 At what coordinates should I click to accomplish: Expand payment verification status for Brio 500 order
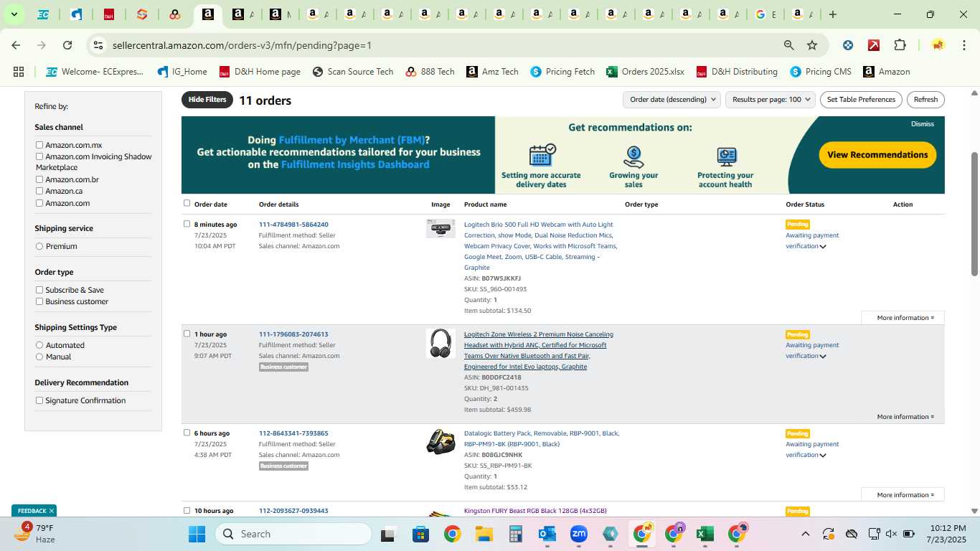click(x=823, y=247)
